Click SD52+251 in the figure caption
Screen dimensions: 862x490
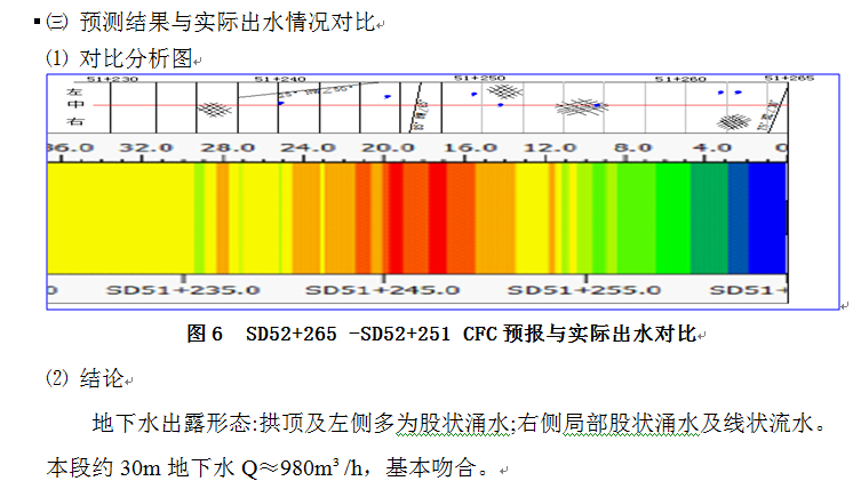click(405, 334)
